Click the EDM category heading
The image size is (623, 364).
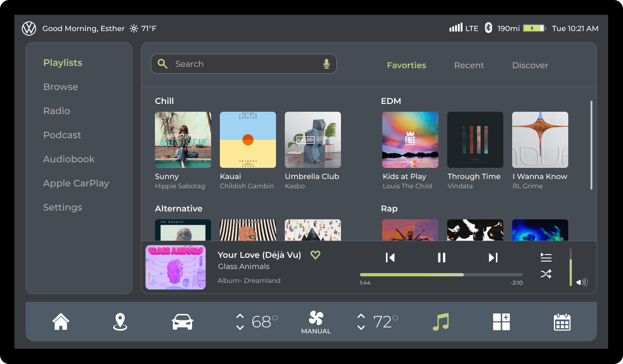tap(391, 101)
